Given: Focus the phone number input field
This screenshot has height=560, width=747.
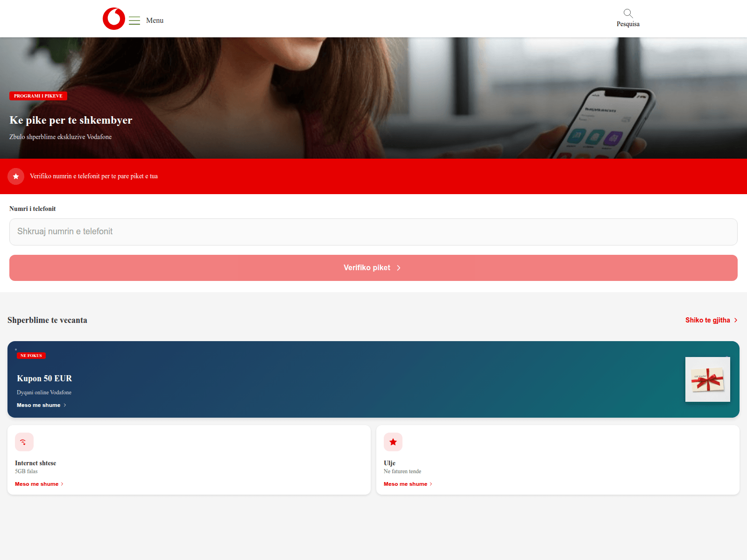Looking at the screenshot, I should 373,232.
